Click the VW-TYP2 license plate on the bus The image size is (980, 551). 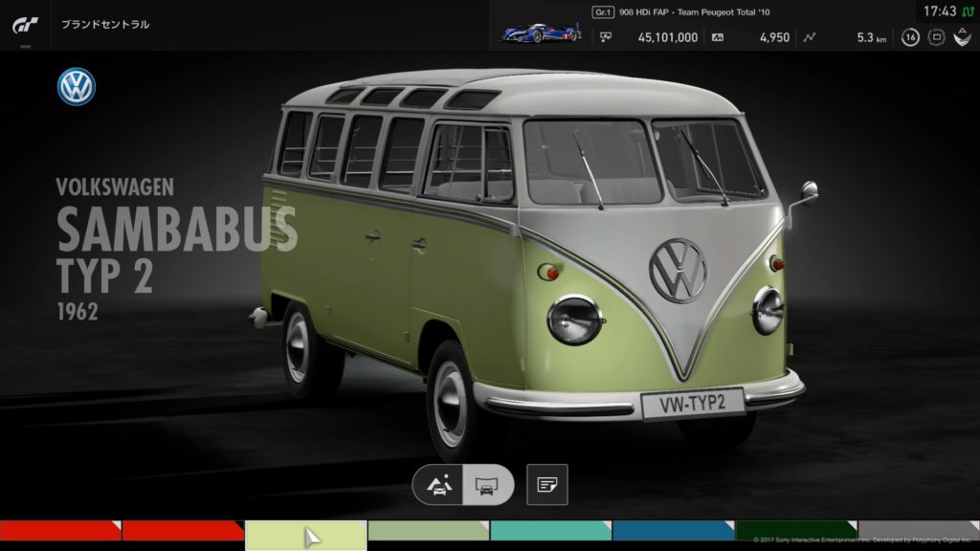(x=693, y=405)
